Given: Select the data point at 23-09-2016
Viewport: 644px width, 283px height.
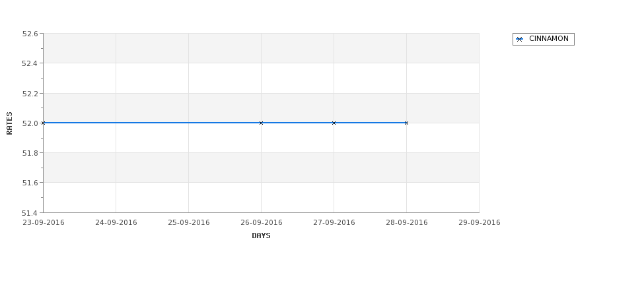Looking at the screenshot, I should pyautogui.click(x=43, y=123).
